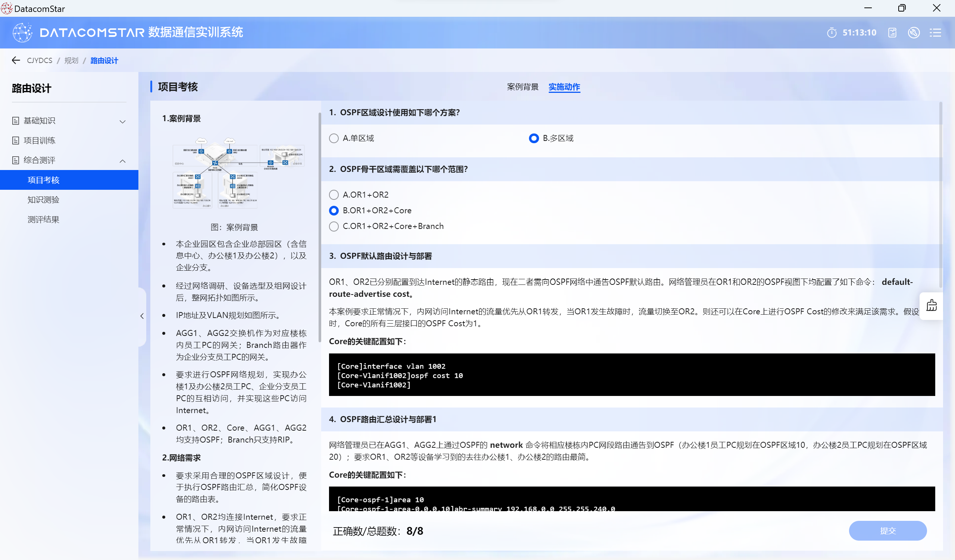Open the case background topology thumbnail
This screenshot has height=560, width=955.
click(x=238, y=173)
